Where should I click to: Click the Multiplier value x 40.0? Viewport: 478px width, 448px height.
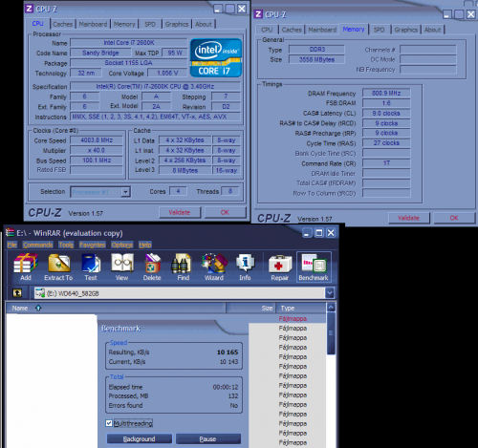pyautogui.click(x=97, y=150)
